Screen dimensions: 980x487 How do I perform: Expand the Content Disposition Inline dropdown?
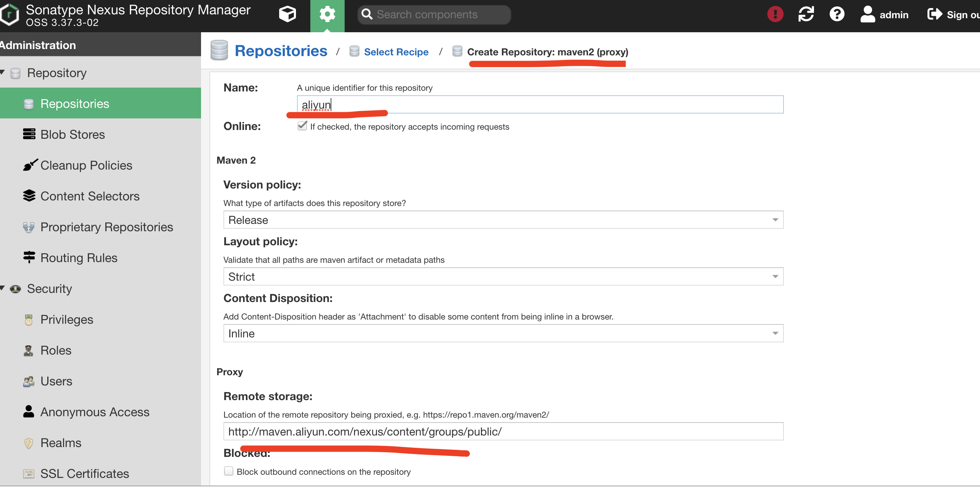pyautogui.click(x=775, y=333)
